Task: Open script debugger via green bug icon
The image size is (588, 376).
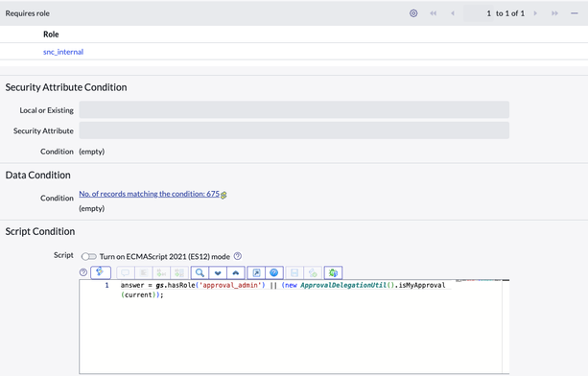Action: click(x=334, y=272)
